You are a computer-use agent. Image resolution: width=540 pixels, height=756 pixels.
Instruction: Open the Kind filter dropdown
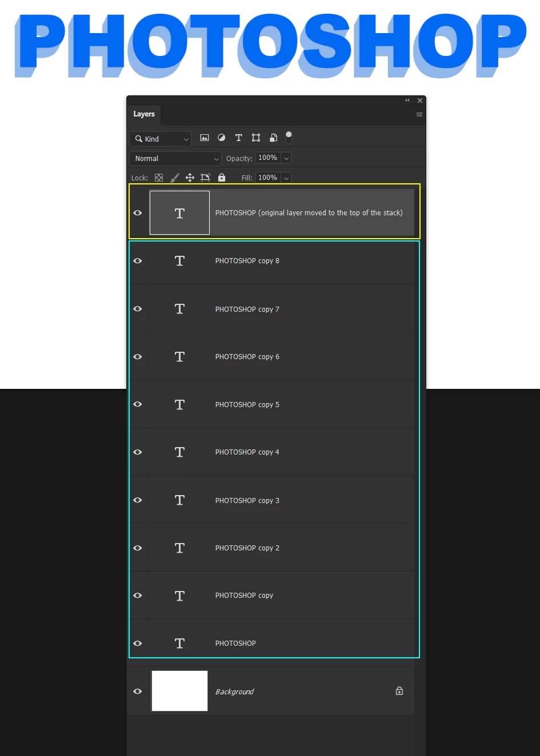[x=161, y=139]
